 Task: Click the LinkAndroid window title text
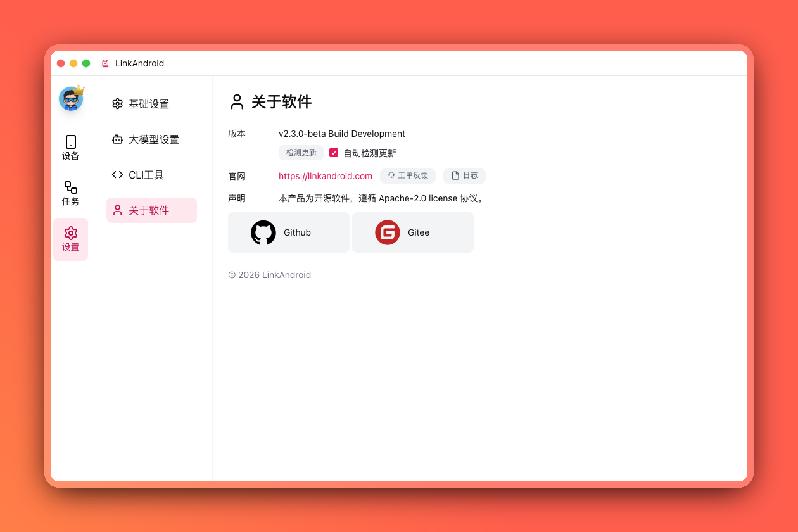139,63
